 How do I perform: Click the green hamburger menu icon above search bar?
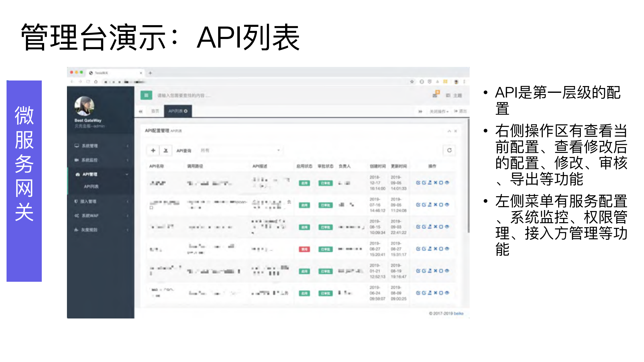[x=146, y=95]
